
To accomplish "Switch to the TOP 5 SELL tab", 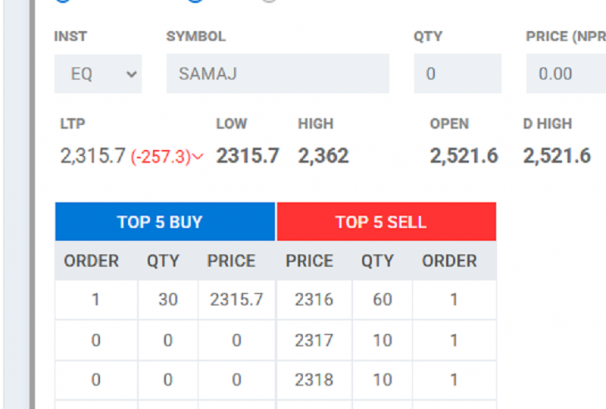I will coord(386,222).
